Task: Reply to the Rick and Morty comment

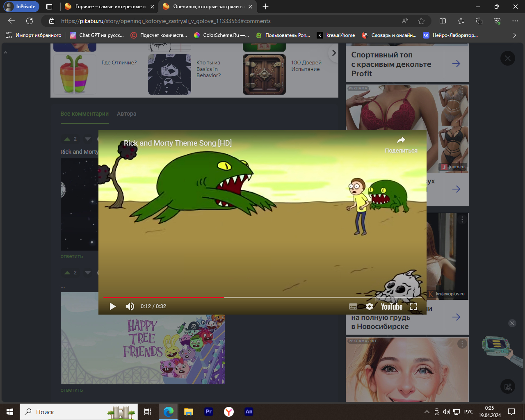Action: 72,256
